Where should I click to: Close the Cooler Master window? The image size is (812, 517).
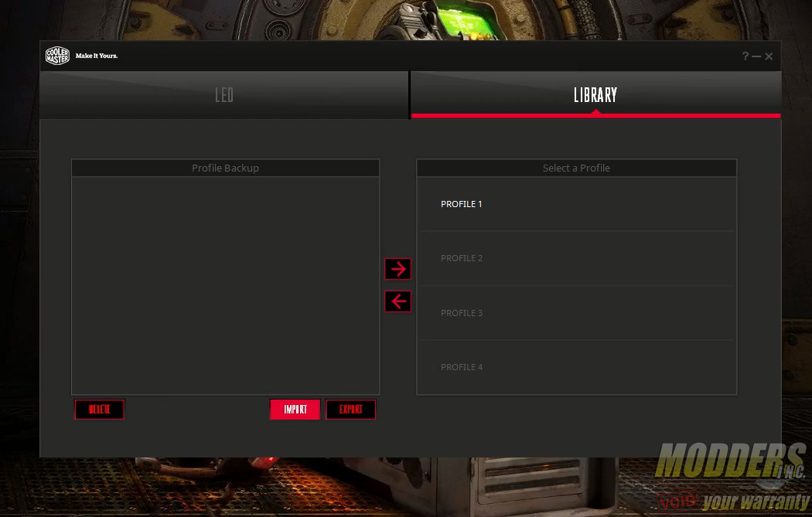(769, 56)
